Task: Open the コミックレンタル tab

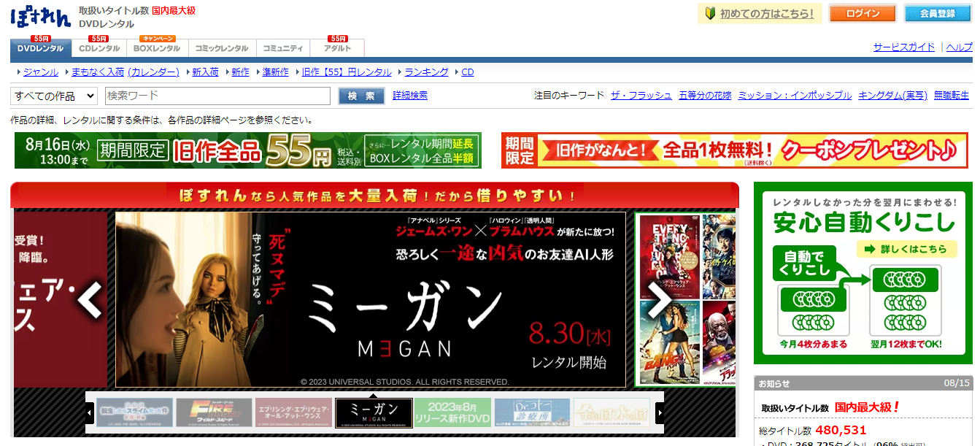Action: tap(221, 48)
